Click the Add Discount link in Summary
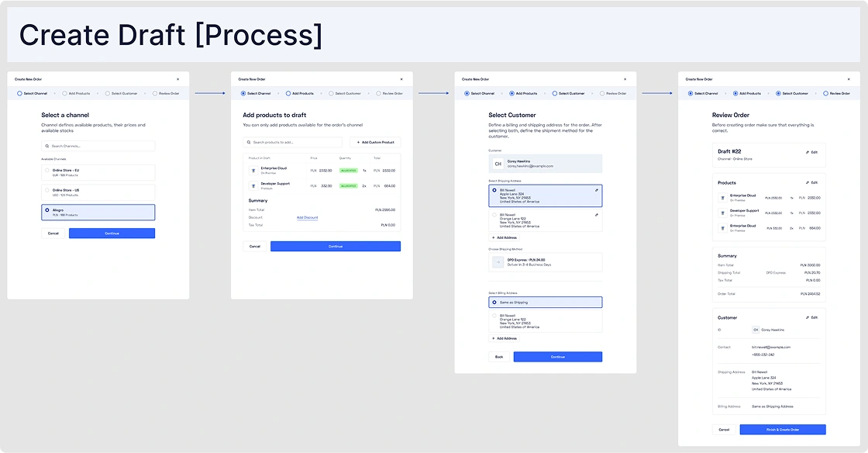868x453 pixels. click(307, 217)
